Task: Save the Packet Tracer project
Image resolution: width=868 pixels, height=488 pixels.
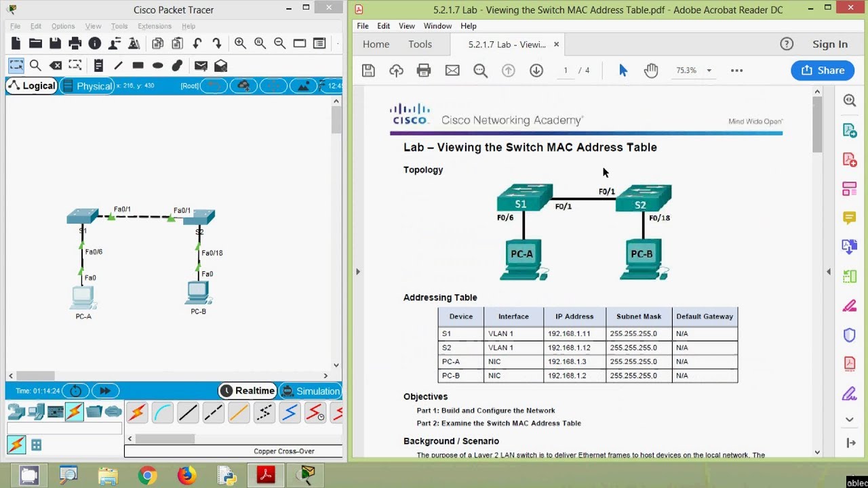Action: (56, 43)
